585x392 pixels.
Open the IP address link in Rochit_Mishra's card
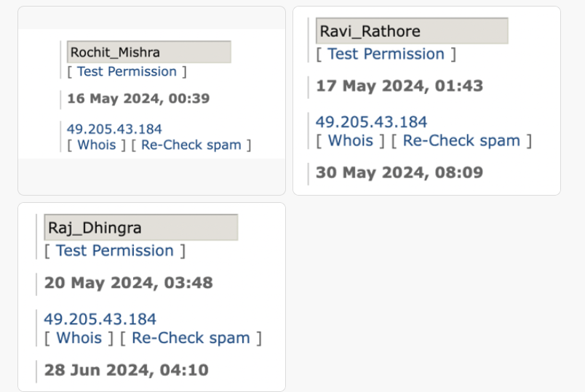tap(114, 129)
